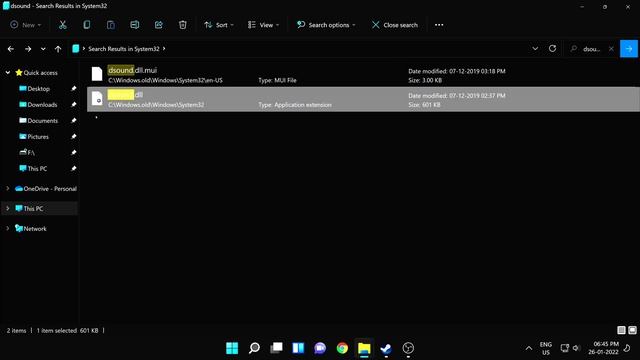
Task: Select the highlighted .dll application extension
Action: tap(363, 99)
